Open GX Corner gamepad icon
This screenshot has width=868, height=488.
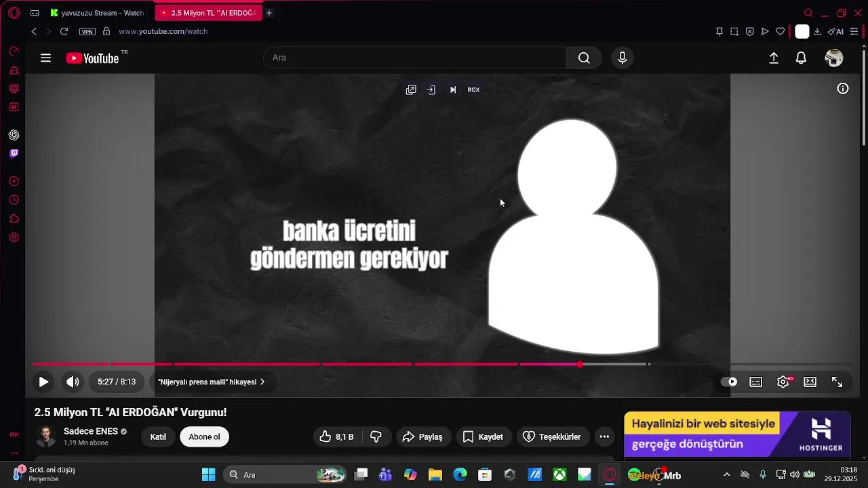(x=35, y=13)
